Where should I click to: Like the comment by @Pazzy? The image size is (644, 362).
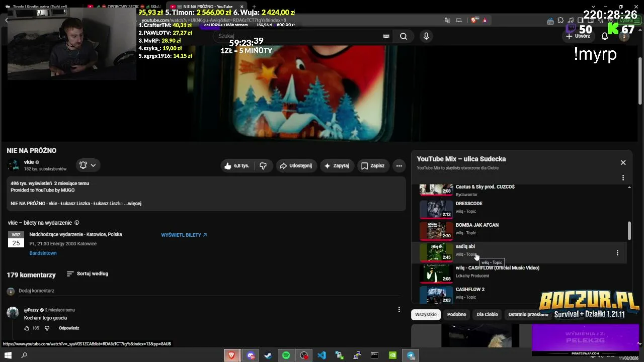tap(27, 328)
